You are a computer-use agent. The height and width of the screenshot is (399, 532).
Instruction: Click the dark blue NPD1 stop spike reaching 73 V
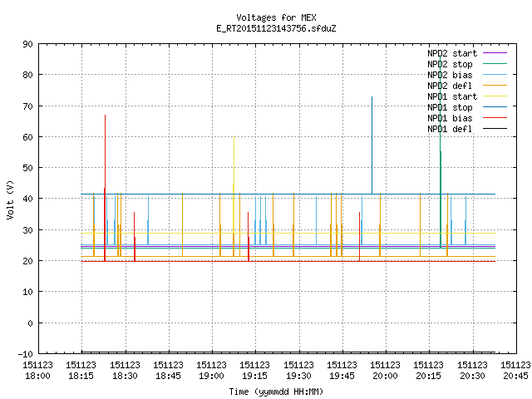tap(372, 145)
